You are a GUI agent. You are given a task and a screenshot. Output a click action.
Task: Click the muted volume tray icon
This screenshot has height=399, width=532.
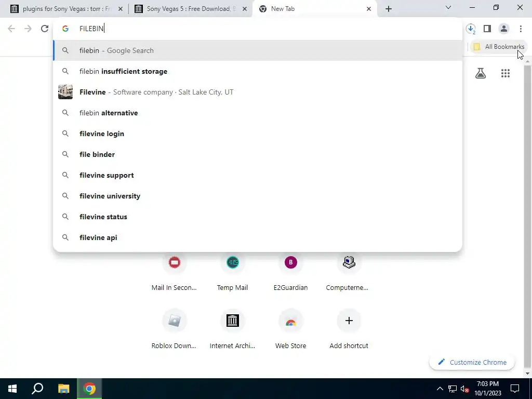tap(465, 389)
